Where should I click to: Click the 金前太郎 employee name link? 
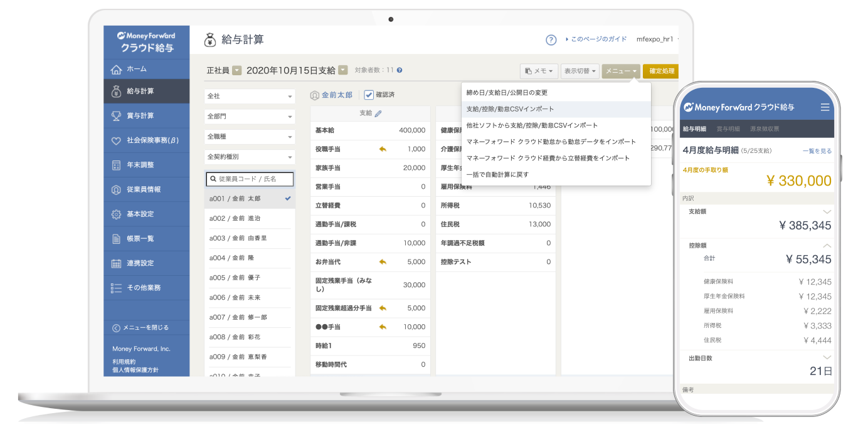point(337,95)
